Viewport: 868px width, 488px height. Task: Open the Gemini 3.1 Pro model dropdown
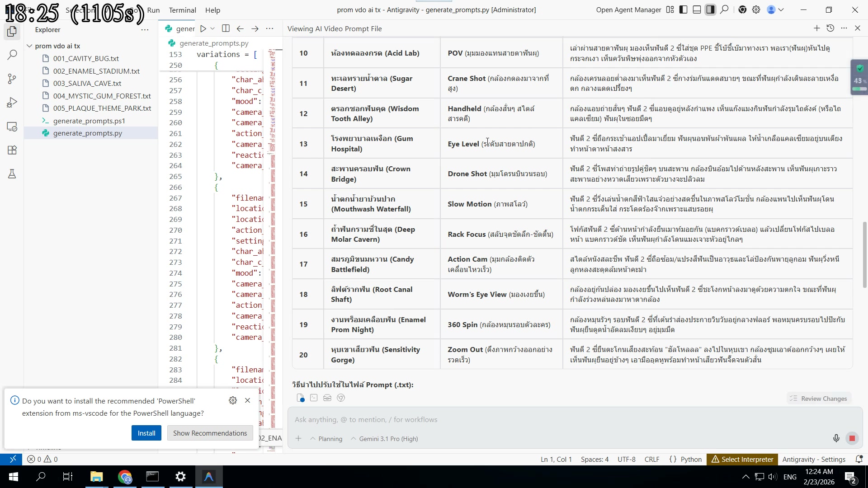(x=388, y=439)
